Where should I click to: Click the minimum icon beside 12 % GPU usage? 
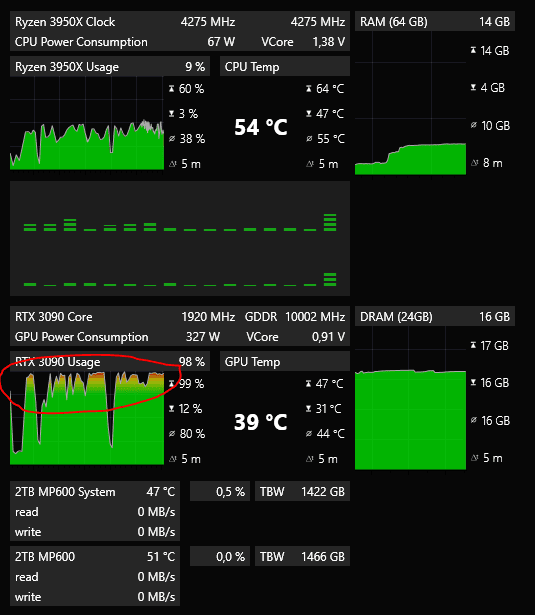pos(171,409)
